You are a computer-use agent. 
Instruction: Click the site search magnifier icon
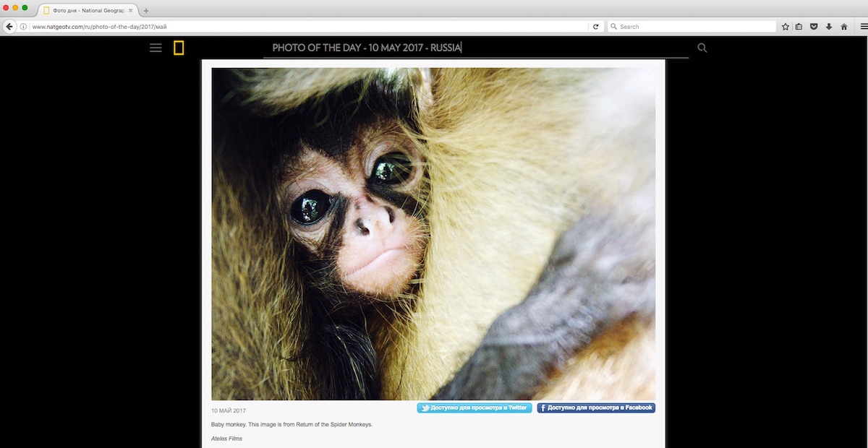[x=702, y=48]
